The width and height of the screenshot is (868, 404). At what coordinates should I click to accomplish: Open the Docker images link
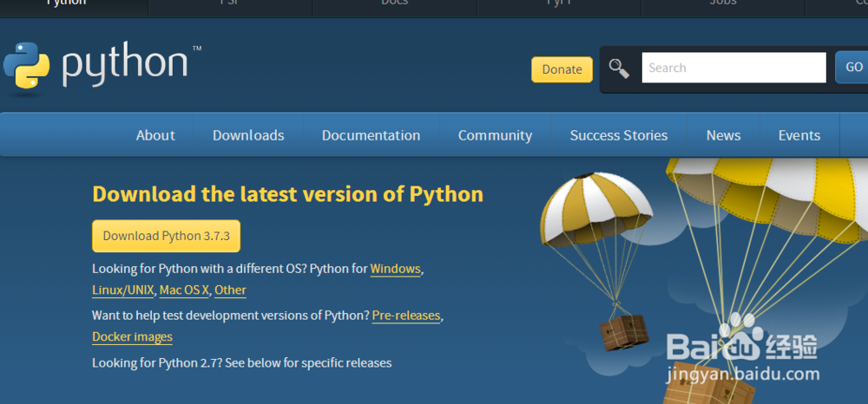[132, 336]
